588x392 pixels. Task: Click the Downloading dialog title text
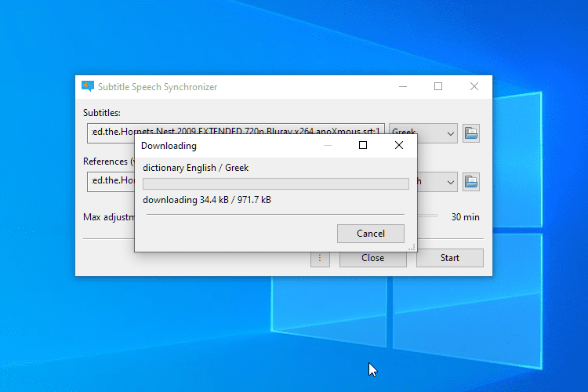(x=169, y=146)
